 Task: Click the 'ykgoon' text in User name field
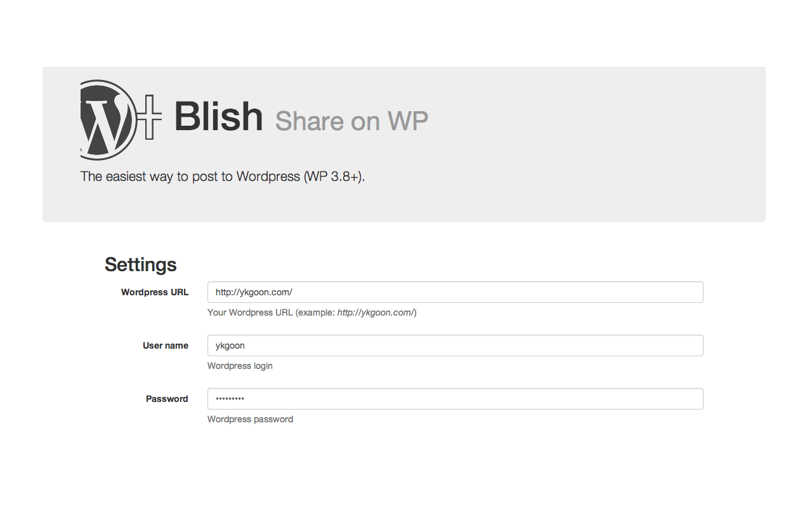[x=230, y=345]
